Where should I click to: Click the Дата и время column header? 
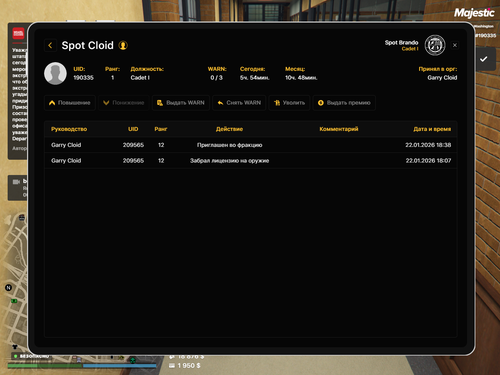432,129
